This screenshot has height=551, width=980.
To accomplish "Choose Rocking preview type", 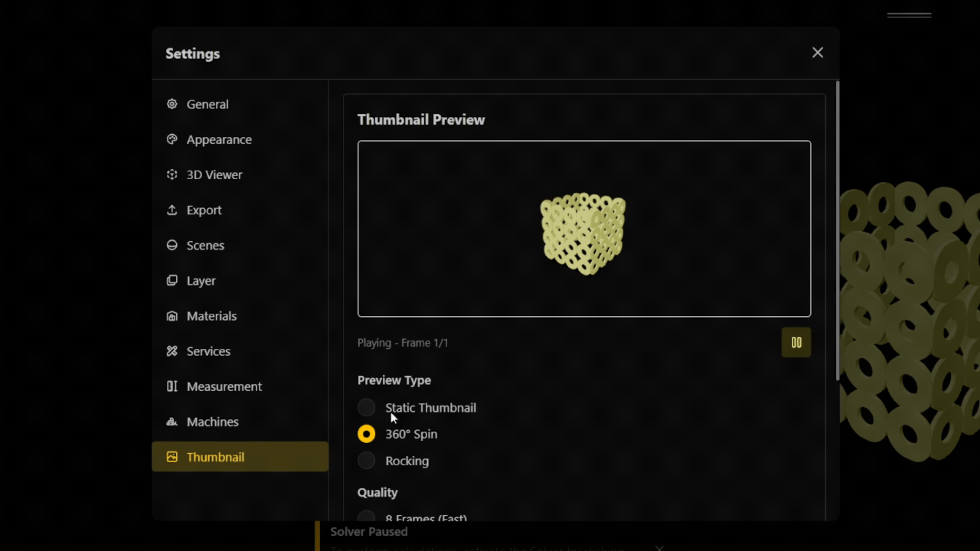I will pos(366,461).
